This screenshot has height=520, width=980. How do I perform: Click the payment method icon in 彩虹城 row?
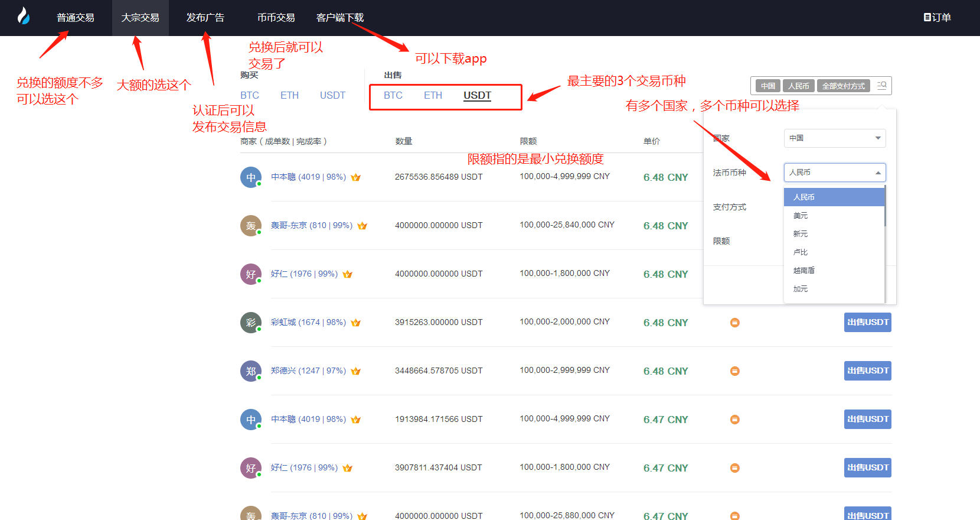pyautogui.click(x=735, y=323)
